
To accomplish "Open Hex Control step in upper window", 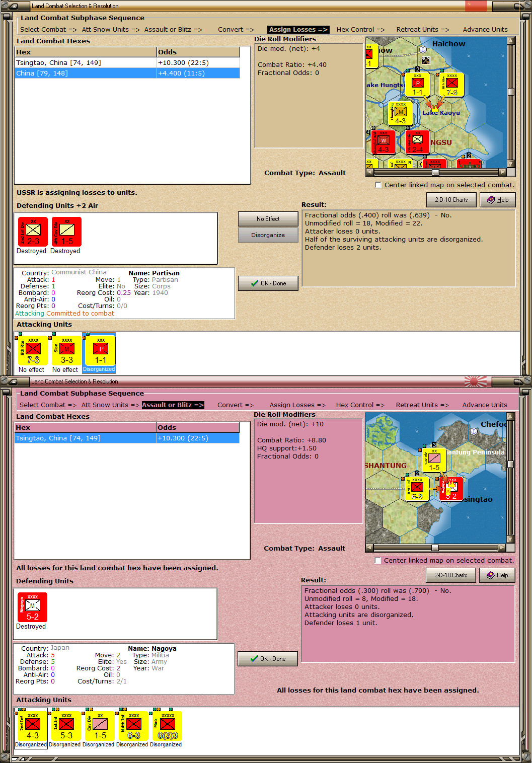I will [360, 30].
